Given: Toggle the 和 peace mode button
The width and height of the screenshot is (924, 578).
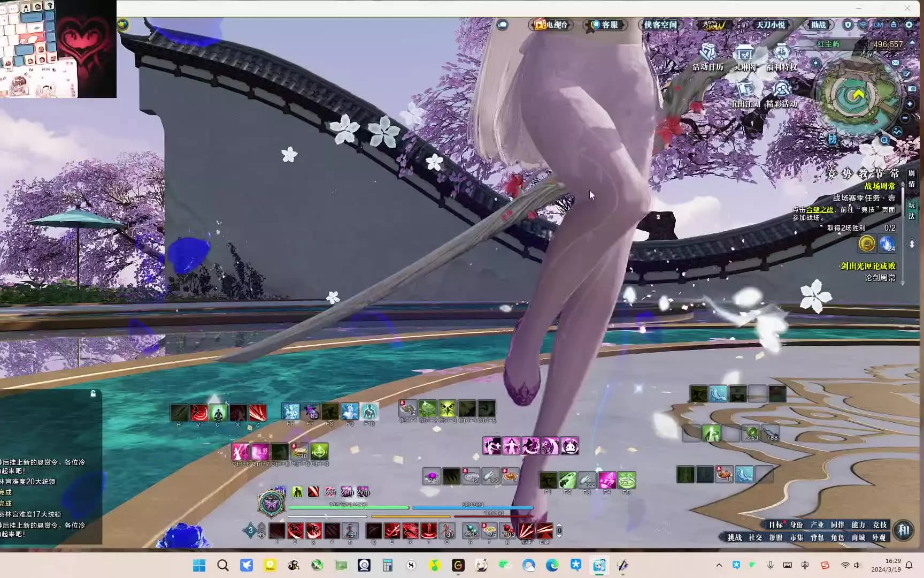Looking at the screenshot, I should click(x=904, y=530).
